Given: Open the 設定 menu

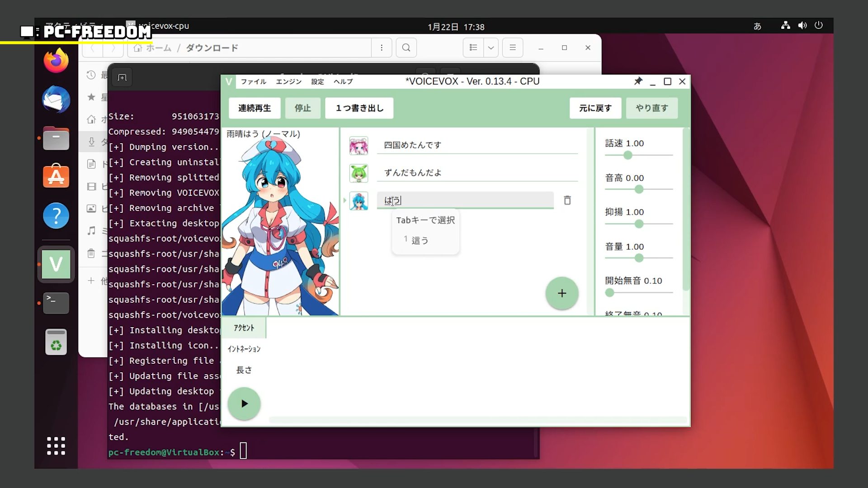Looking at the screenshot, I should point(317,82).
